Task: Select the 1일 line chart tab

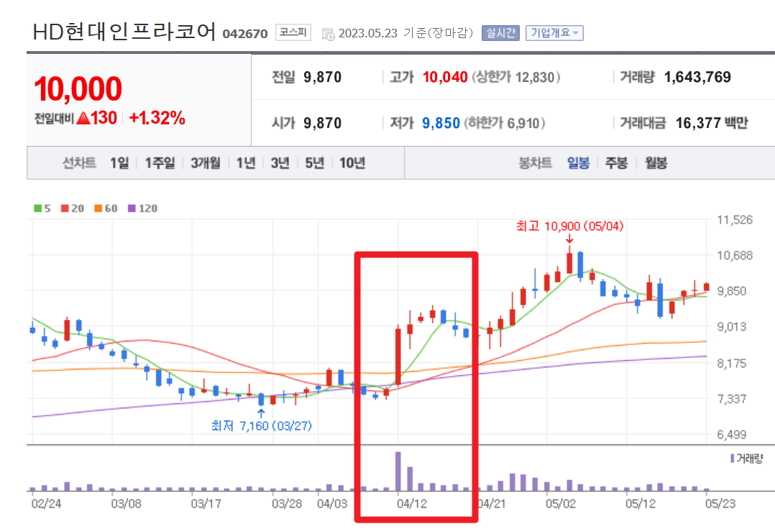Action: click(119, 162)
